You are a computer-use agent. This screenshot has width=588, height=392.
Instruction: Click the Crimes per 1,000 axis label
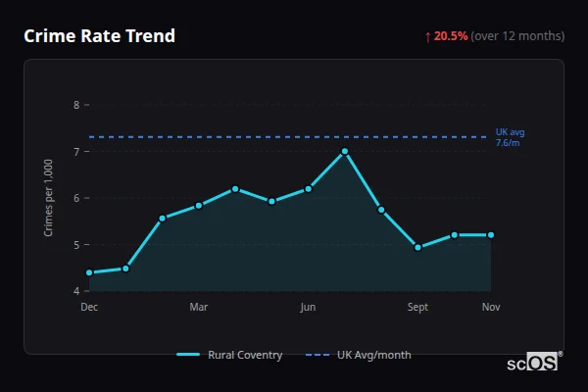pyautogui.click(x=48, y=198)
